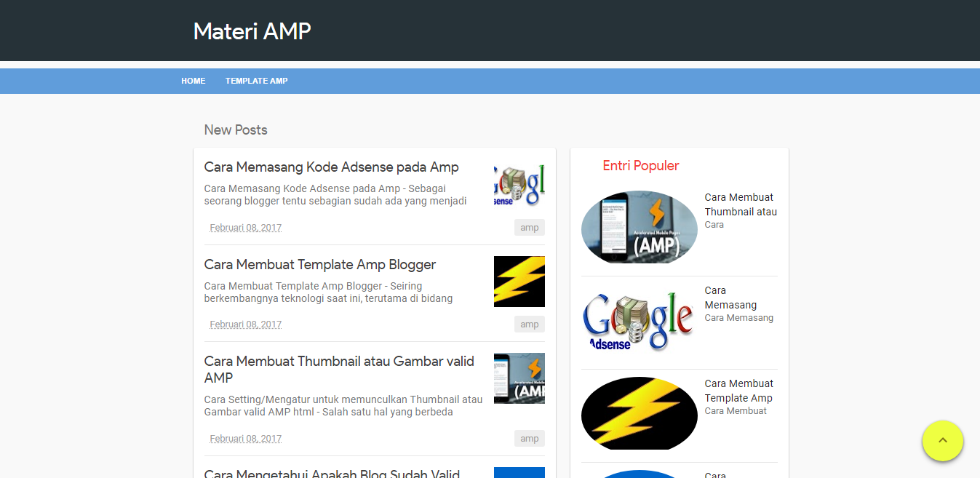Open post Cara Mengetahui Apakah Blog Sudah Valid
This screenshot has width=980, height=478.
click(332, 474)
